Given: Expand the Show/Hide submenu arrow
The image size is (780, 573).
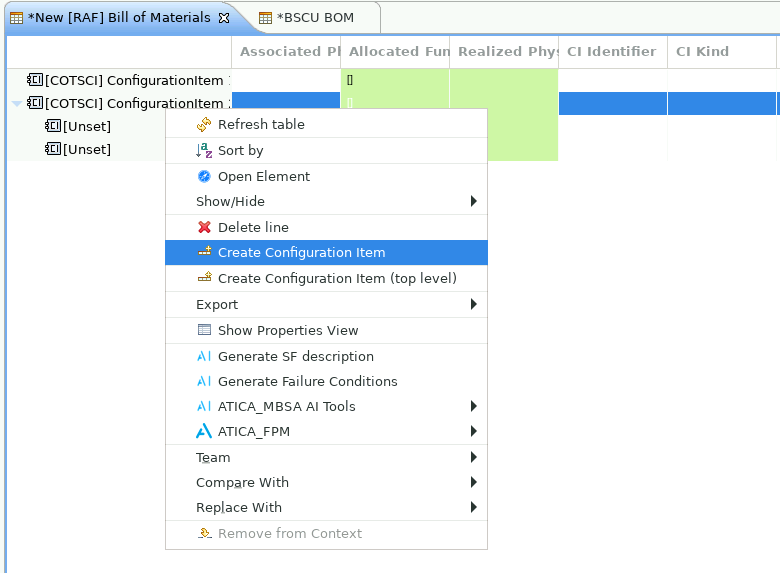Looking at the screenshot, I should pos(474,201).
